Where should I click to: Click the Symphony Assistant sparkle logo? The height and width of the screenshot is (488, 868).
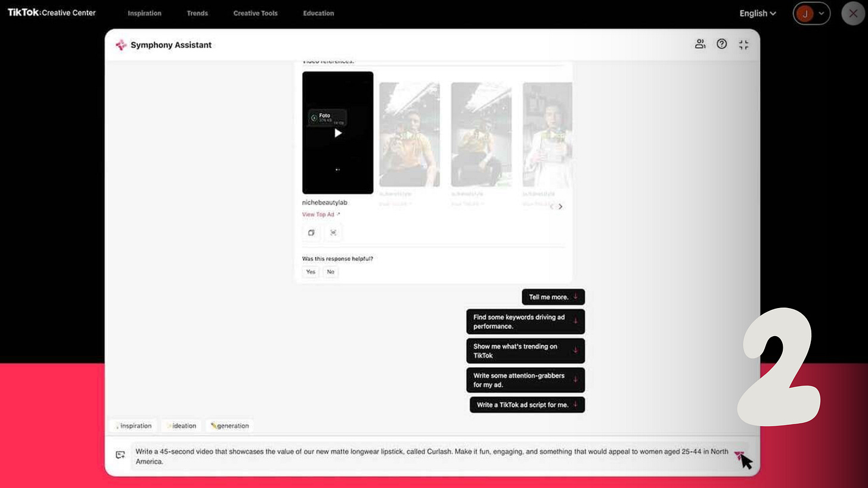coord(121,45)
